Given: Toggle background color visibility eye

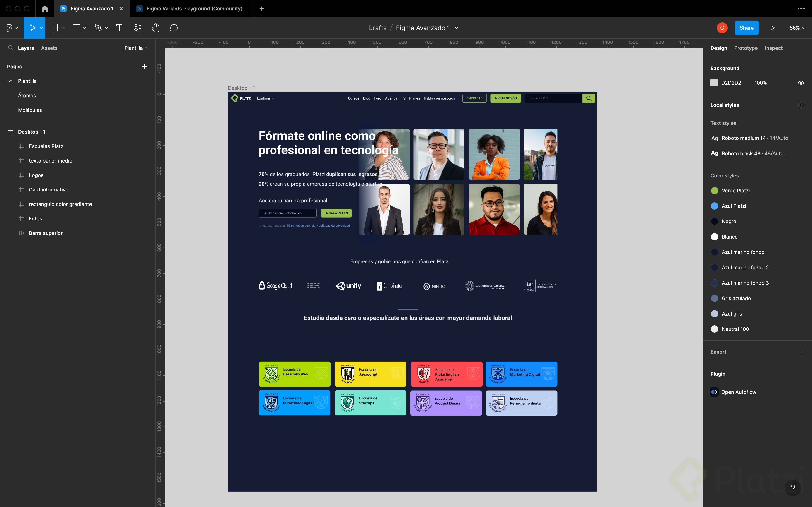Looking at the screenshot, I should 801,83.
